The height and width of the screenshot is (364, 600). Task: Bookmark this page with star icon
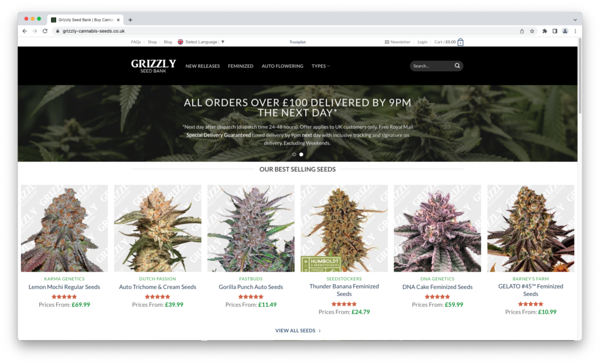pos(532,31)
